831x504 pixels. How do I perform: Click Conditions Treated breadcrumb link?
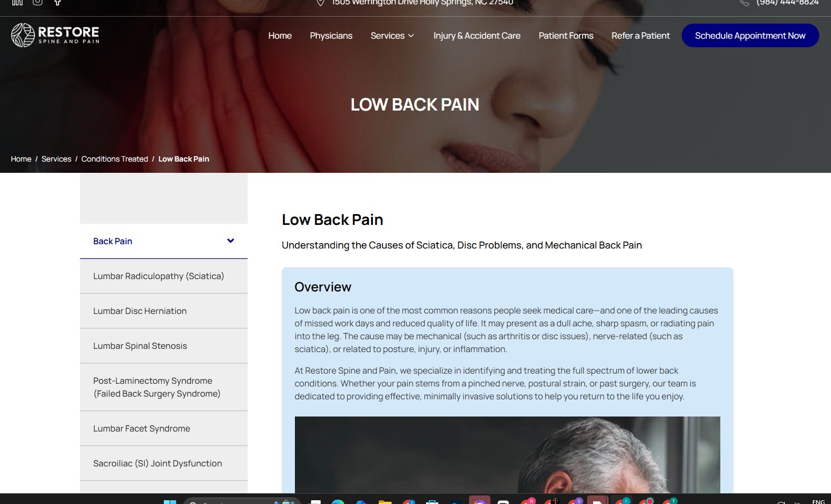coord(114,159)
